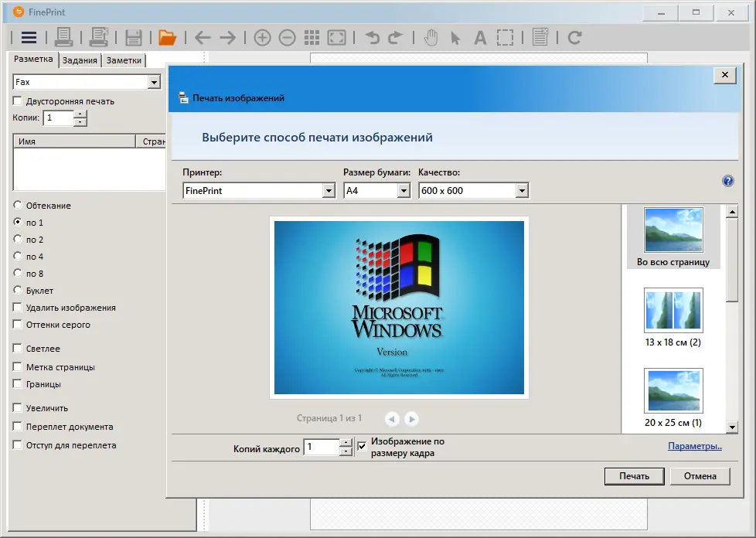
Task: Open the Fax printer dropdown
Action: coord(154,82)
